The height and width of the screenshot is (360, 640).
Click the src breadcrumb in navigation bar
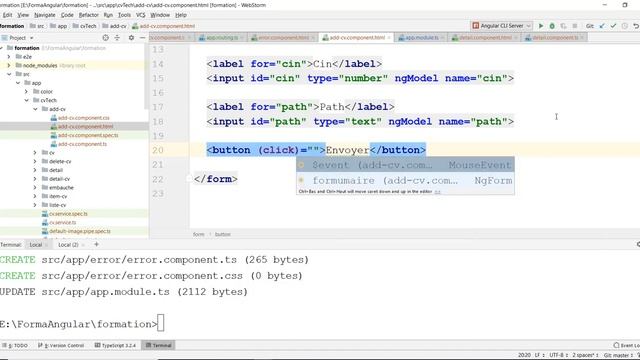pos(37,26)
